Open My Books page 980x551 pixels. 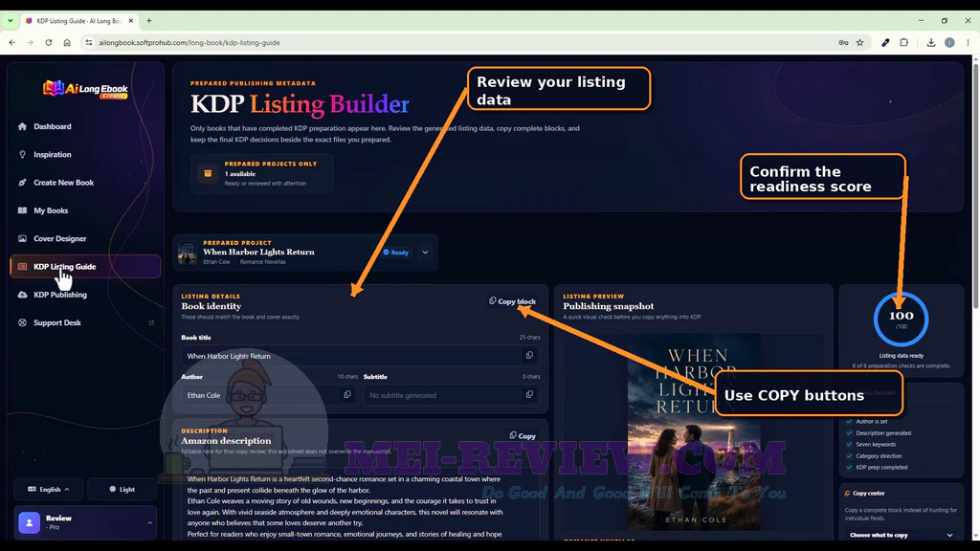coord(51,210)
